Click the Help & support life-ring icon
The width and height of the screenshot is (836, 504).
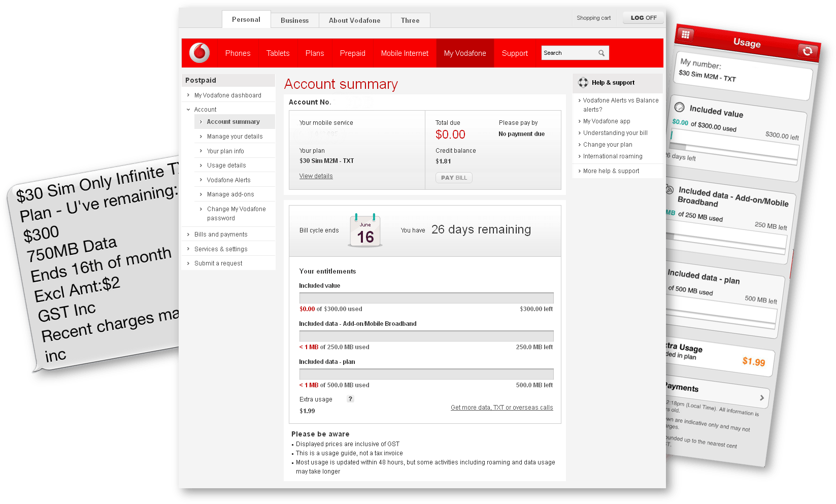[583, 82]
